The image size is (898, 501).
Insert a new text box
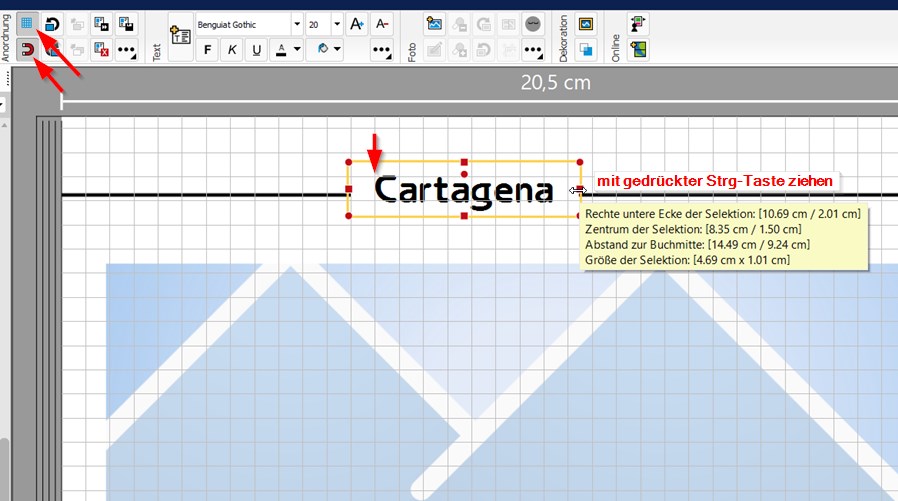pyautogui.click(x=180, y=36)
